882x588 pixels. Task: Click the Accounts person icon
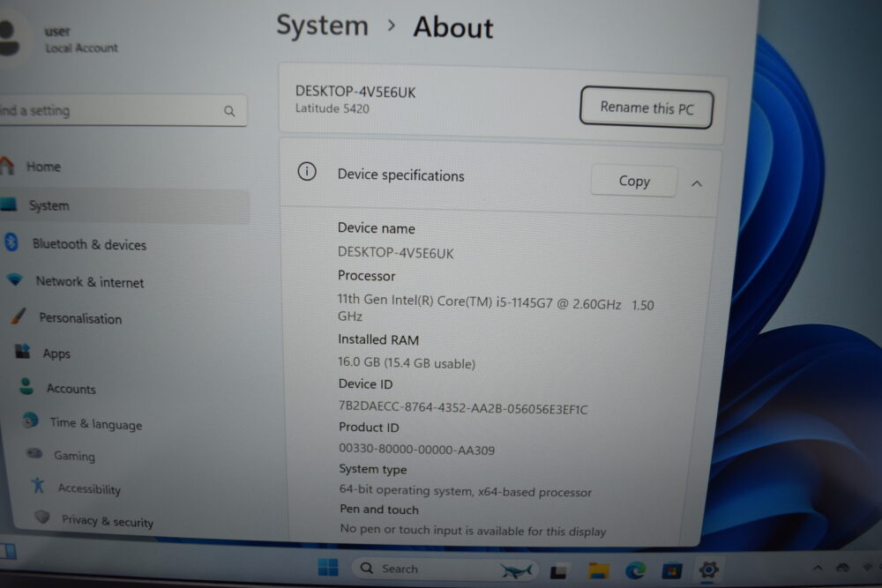[26, 386]
